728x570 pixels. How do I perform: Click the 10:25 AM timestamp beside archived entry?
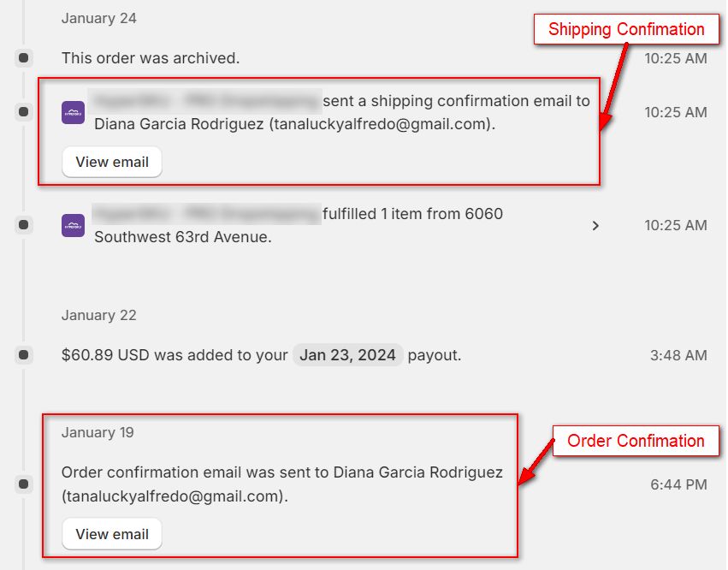point(675,58)
